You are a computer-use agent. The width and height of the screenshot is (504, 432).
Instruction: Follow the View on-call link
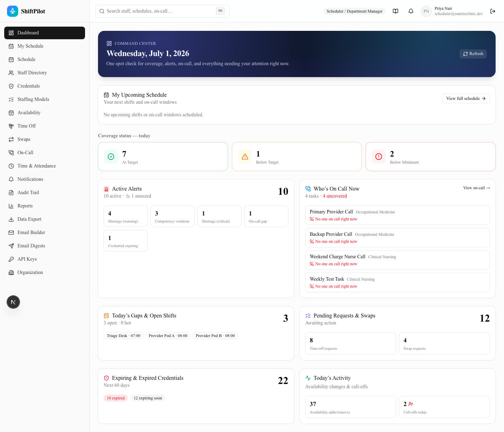[x=476, y=188]
